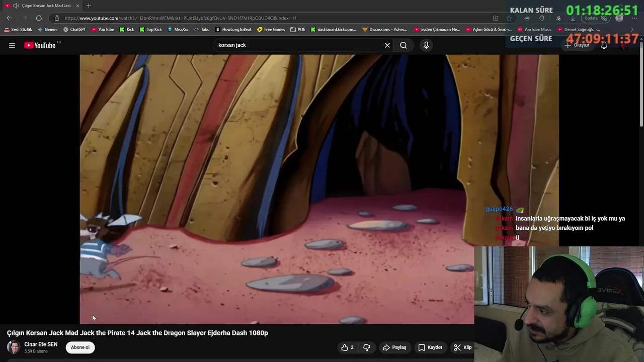The width and height of the screenshot is (644, 362).
Task: Expand the POE bookmark folder
Action: [x=298, y=30]
